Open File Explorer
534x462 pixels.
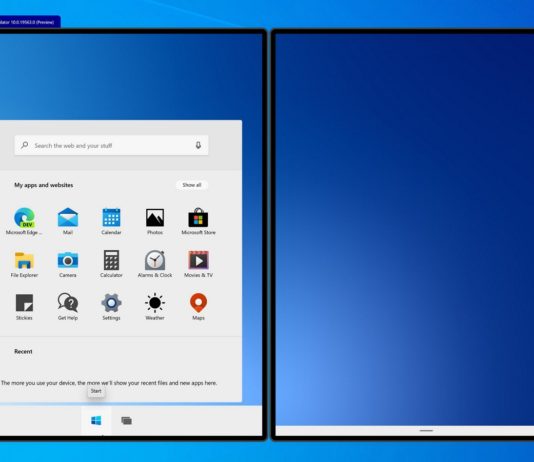pyautogui.click(x=24, y=264)
